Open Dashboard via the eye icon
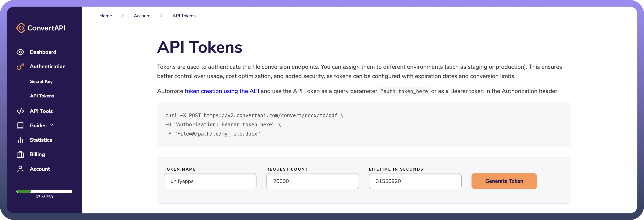The image size is (644, 220). click(x=20, y=52)
